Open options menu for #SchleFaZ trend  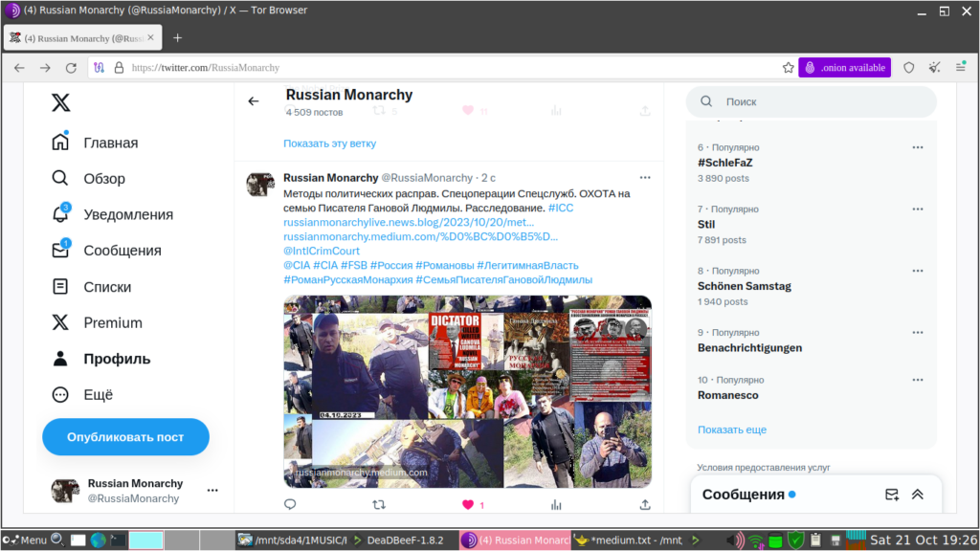point(918,147)
